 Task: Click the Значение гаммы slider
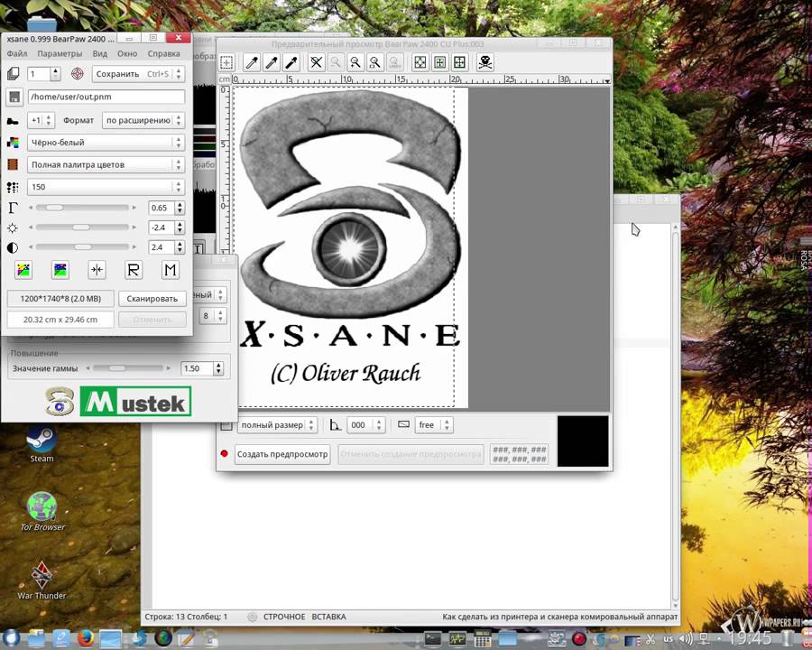click(x=128, y=368)
